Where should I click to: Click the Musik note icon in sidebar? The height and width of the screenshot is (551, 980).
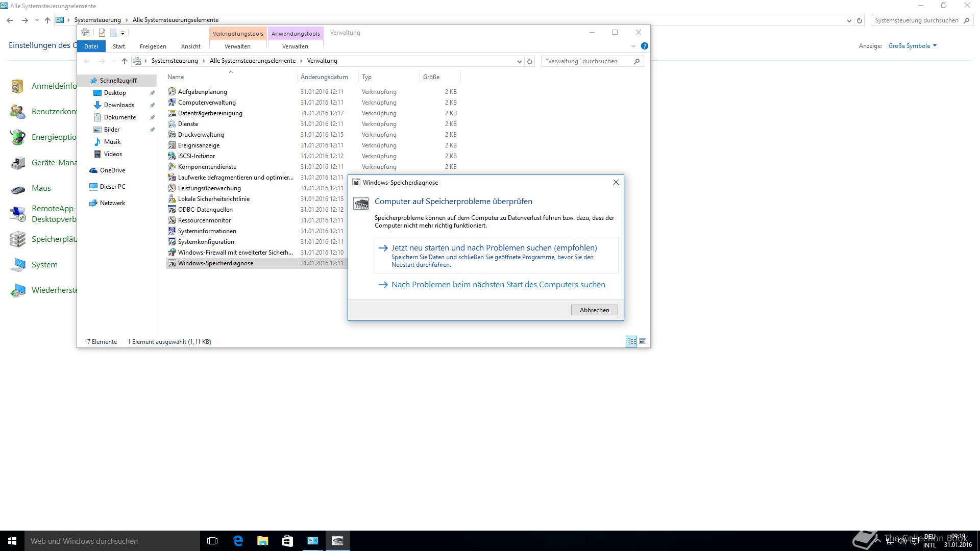pyautogui.click(x=97, y=142)
